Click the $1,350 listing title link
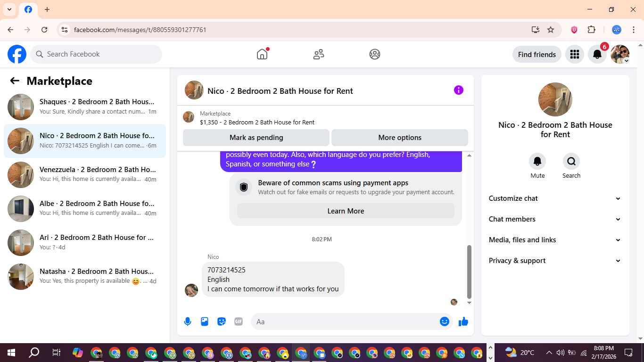 (257, 122)
